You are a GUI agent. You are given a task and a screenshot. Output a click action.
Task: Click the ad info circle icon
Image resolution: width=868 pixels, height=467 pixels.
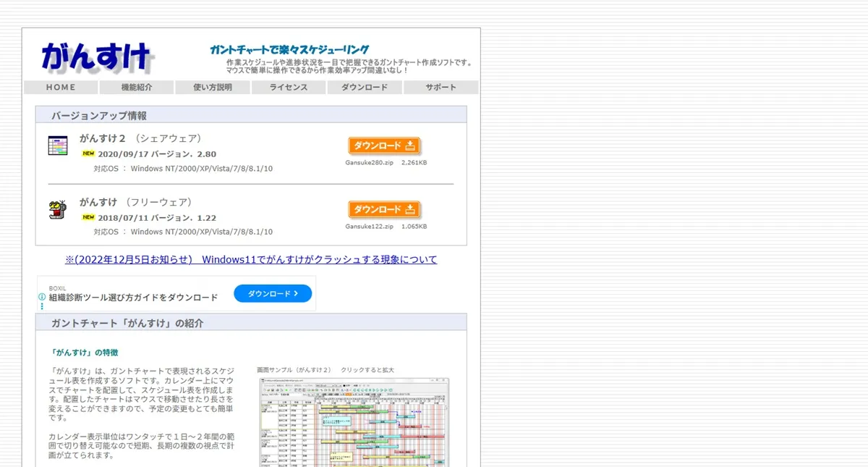(42, 296)
